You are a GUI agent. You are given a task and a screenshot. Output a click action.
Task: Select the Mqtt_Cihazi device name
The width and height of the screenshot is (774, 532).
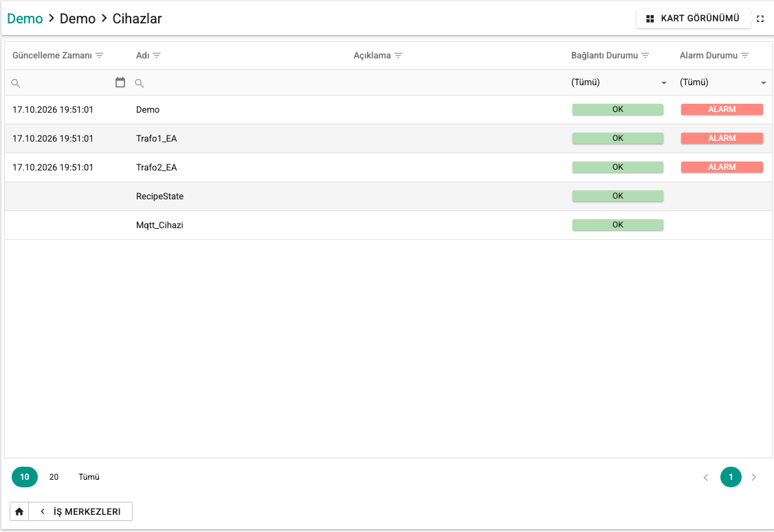coord(159,225)
